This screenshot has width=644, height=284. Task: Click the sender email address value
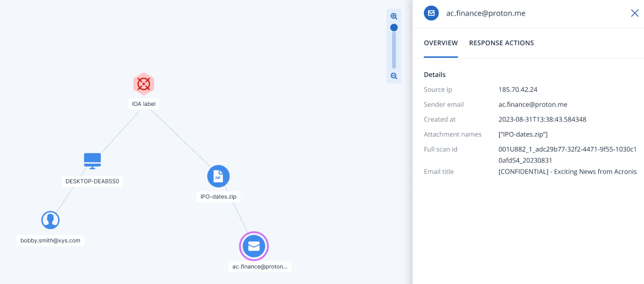(x=532, y=105)
